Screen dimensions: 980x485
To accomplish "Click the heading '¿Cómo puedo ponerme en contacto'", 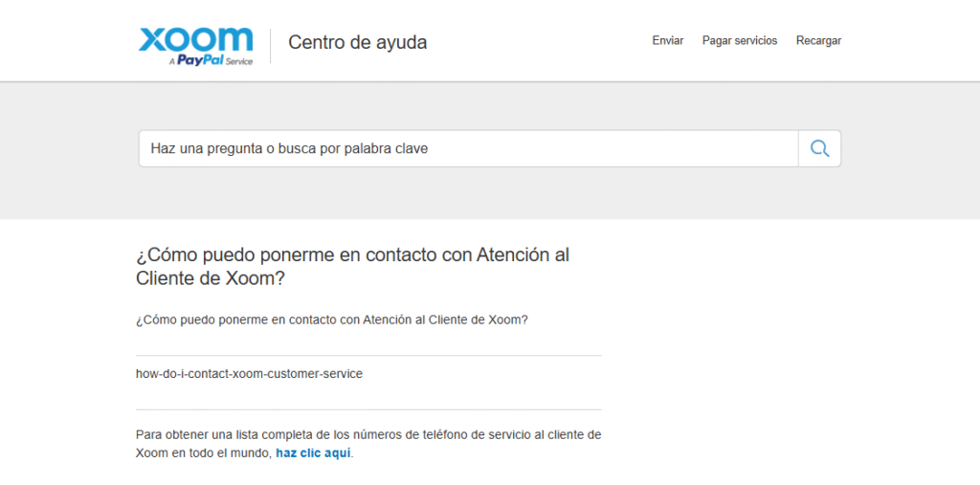I will [352, 266].
